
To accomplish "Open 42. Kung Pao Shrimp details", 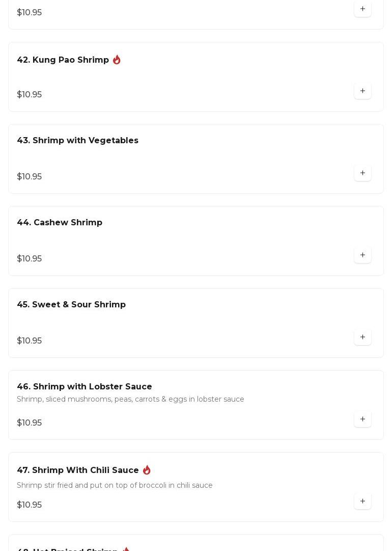I will pos(63,60).
